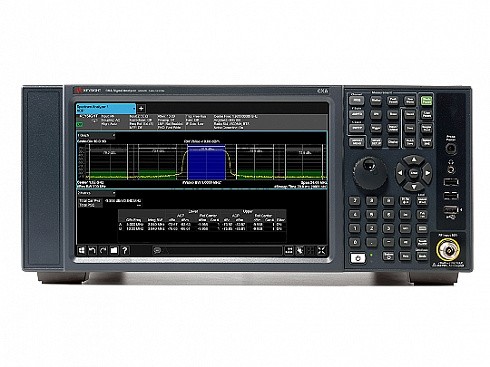The image size is (490, 367).
Task: Tap row A in the offset results table
Action: [202, 225]
